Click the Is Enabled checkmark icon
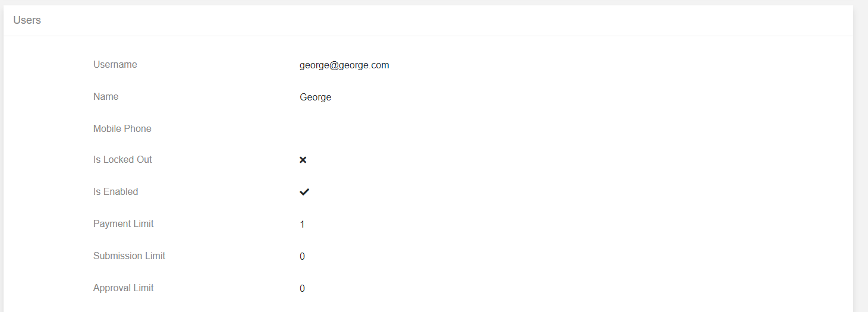 pos(304,192)
